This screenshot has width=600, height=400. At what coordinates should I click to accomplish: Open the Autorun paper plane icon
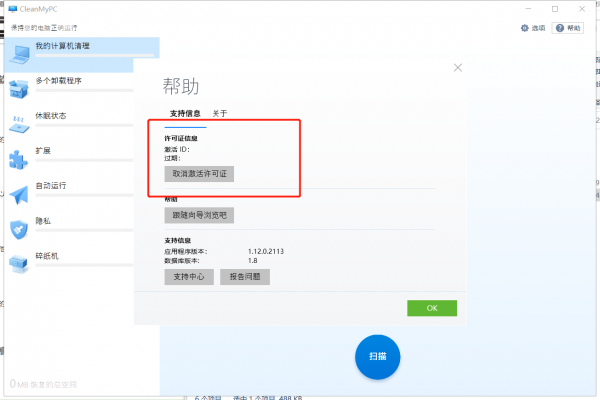pyautogui.click(x=19, y=195)
